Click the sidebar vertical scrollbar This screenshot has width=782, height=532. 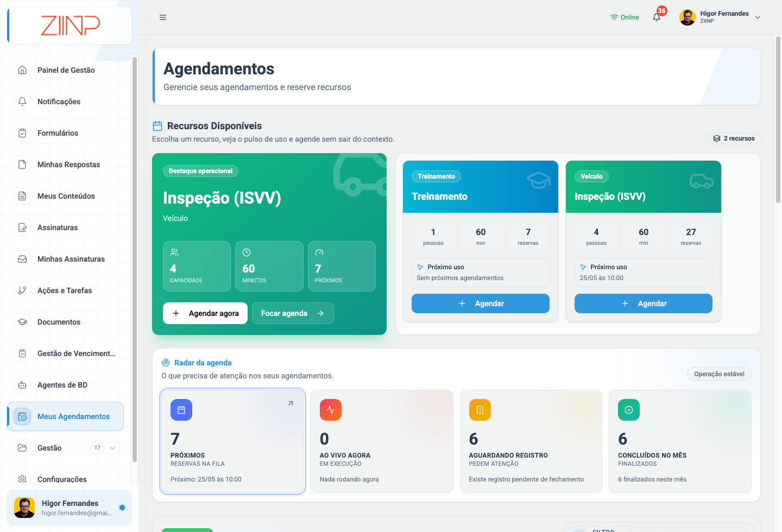134,259
